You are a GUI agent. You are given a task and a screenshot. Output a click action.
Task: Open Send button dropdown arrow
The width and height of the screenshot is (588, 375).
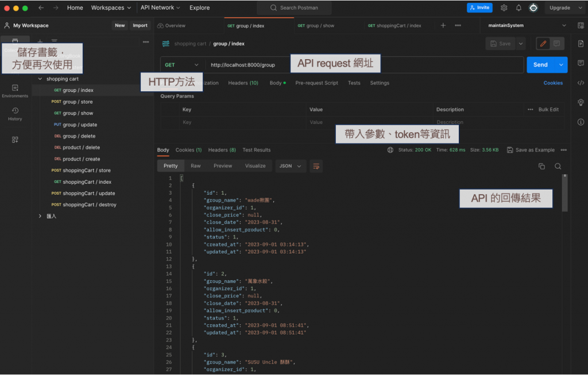[x=561, y=65]
